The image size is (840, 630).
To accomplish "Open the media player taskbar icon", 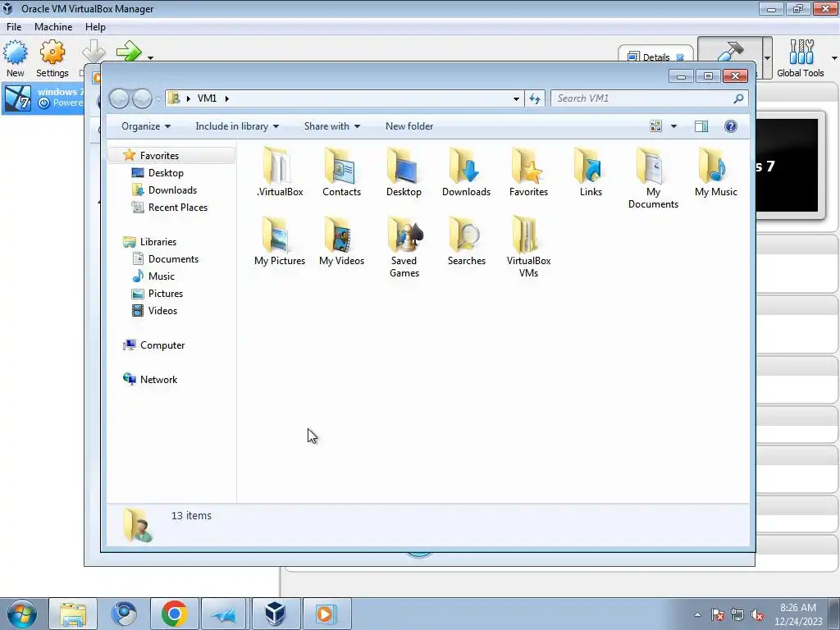I will point(326,614).
